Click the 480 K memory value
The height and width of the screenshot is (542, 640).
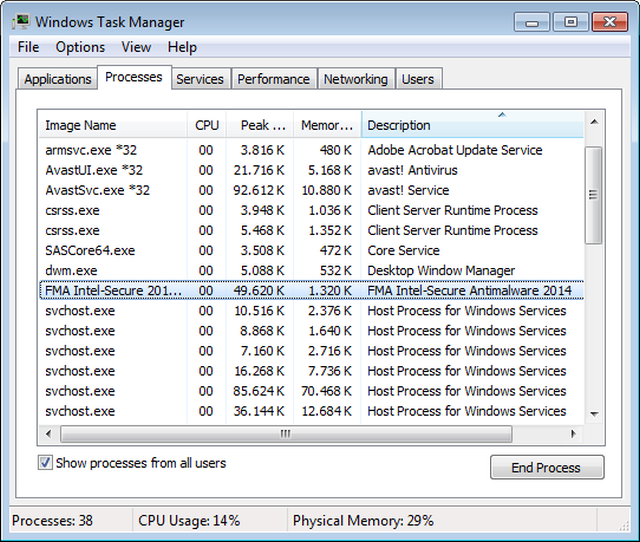pos(336,150)
